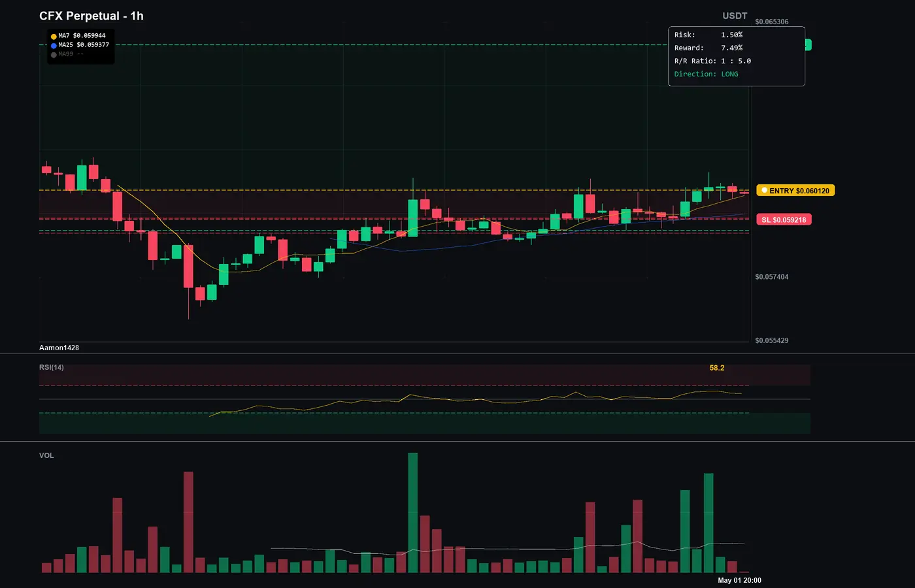Viewport: 915px width, 588px height.
Task: Click the grey MA99 legend dot
Action: pyautogui.click(x=54, y=55)
